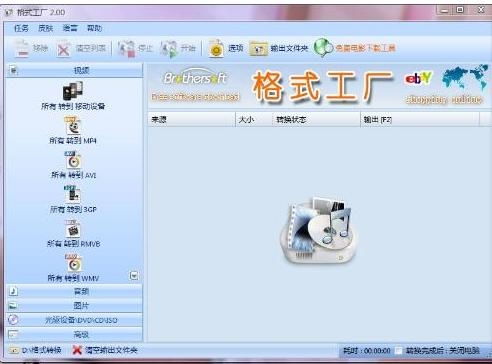Viewport: 492px width, 364px height.
Task: Open the D:\格式转换 output path
Action: tap(35, 350)
